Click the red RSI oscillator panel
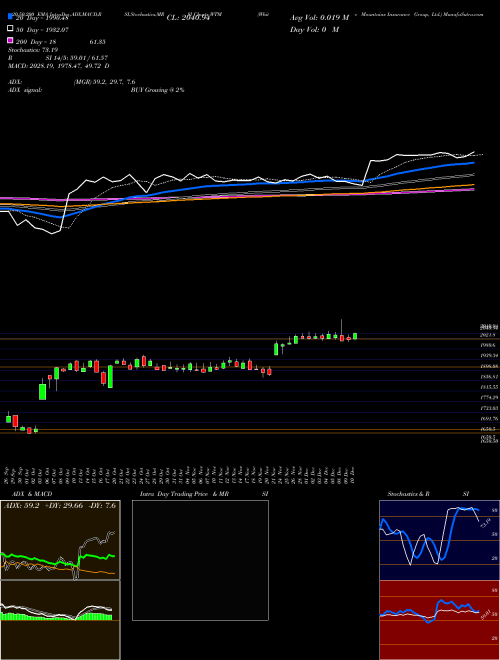This screenshot has width=500, height=660. [x=439, y=620]
